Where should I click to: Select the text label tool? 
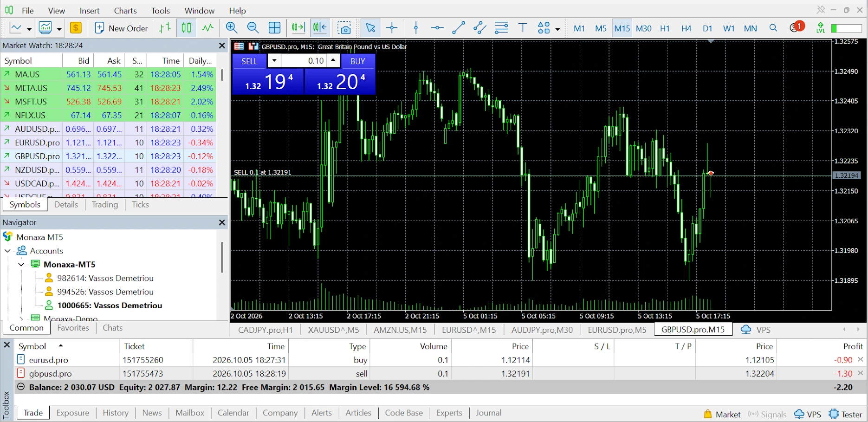(523, 28)
